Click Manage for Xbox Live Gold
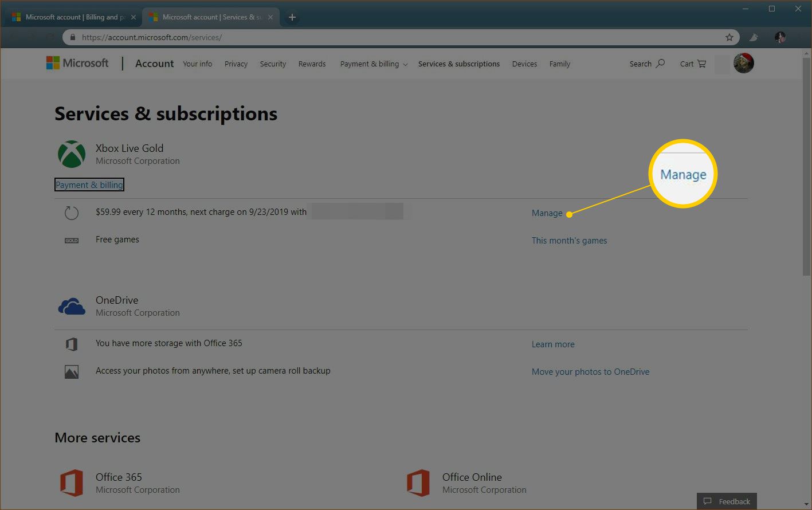Screen dimensions: 812x510 tap(547, 213)
